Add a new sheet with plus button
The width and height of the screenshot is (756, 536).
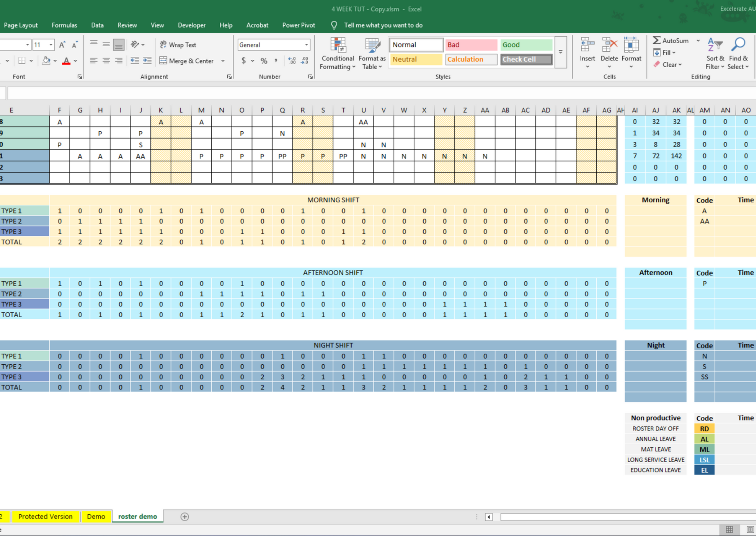(185, 517)
